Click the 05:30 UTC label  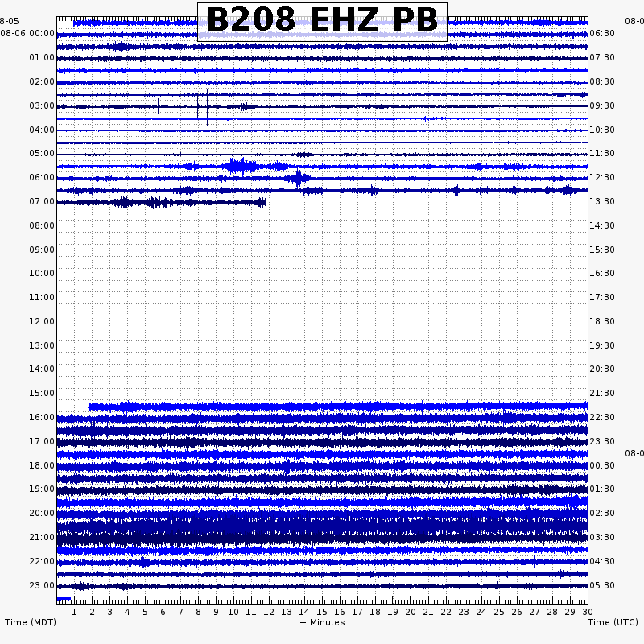coord(602,586)
